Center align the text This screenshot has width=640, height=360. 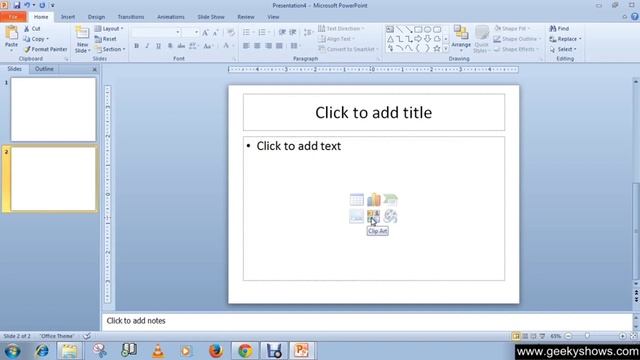pyautogui.click(x=257, y=46)
